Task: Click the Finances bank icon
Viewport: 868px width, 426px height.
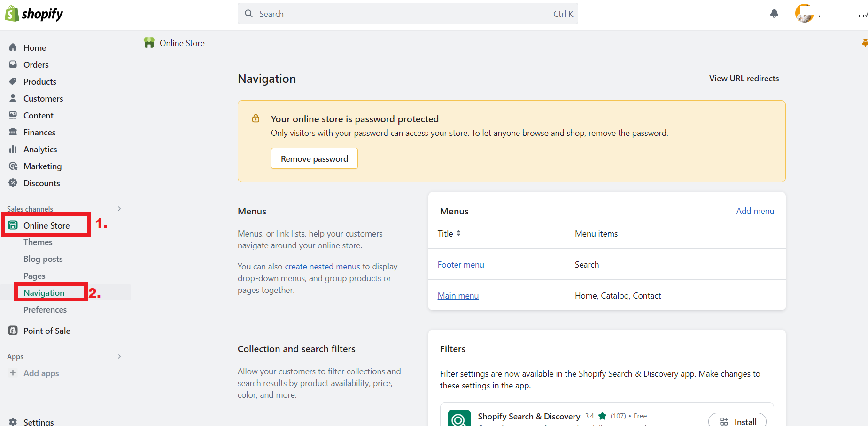Action: tap(13, 132)
